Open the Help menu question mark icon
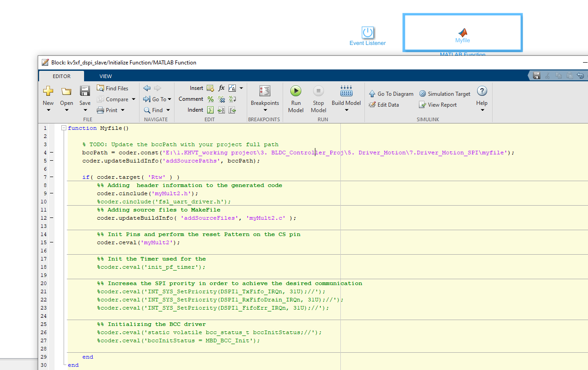Image resolution: width=588 pixels, height=370 pixels. 482,91
